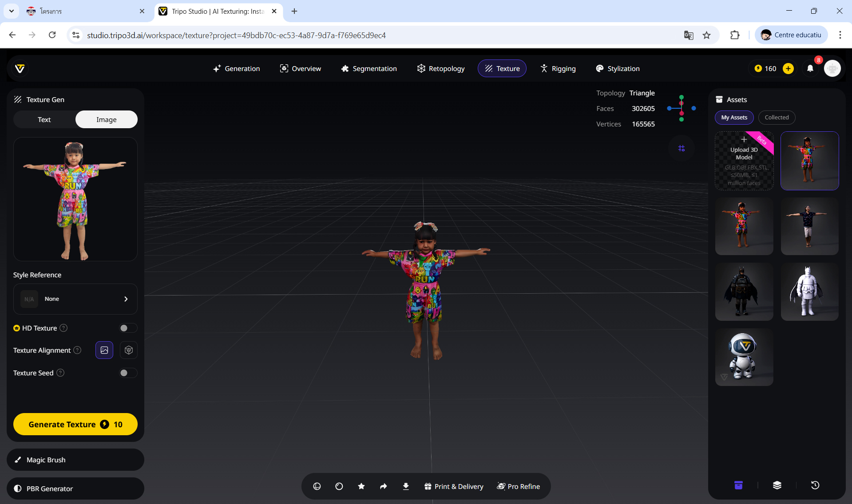
Task: Click the star favorite icon in bottom toolbar
Action: (x=361, y=486)
